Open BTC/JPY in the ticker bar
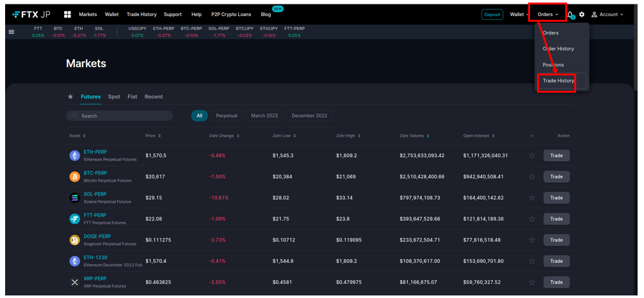644x298 pixels. click(245, 32)
